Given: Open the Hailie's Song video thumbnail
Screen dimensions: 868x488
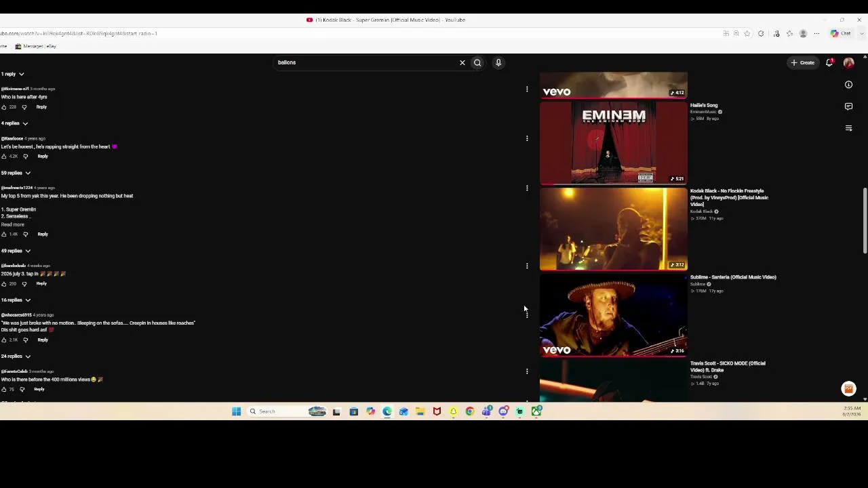Looking at the screenshot, I should coord(614,143).
